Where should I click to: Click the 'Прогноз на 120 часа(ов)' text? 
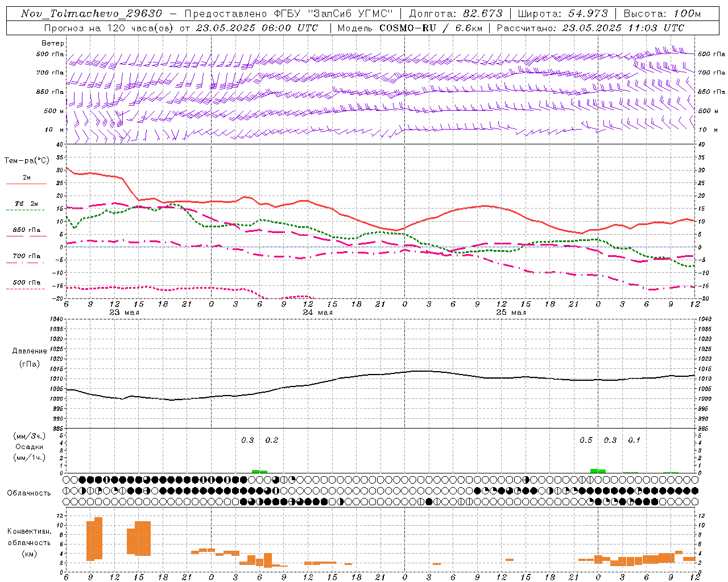[x=110, y=28]
